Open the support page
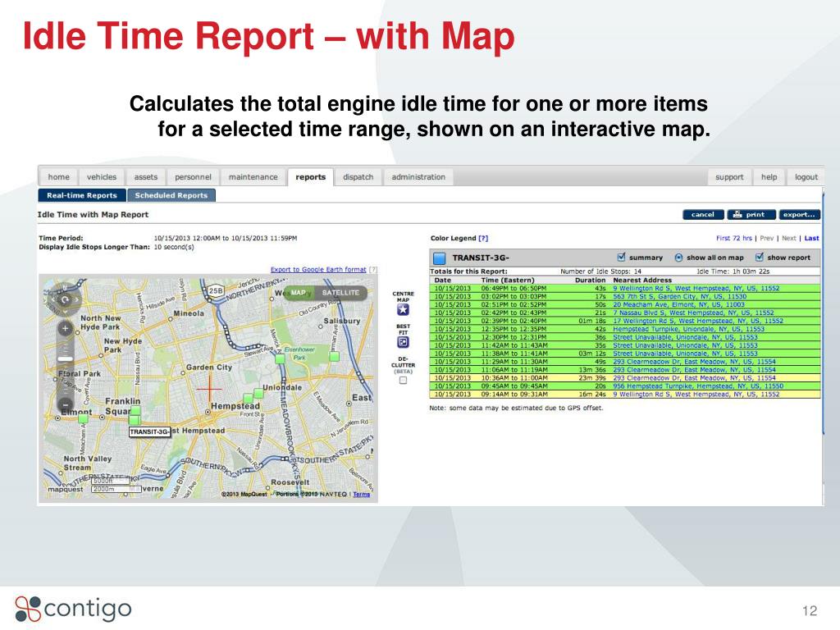840x630 pixels. click(729, 177)
